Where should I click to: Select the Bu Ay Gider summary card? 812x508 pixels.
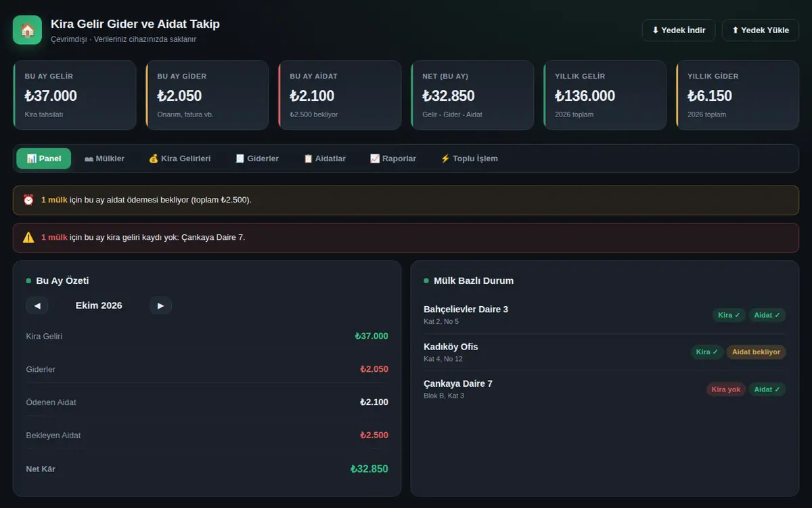click(x=207, y=96)
